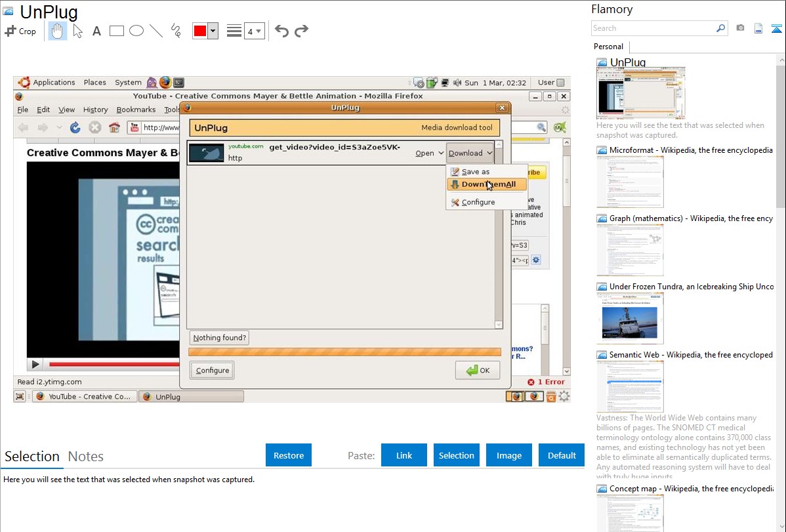Click the Firefox stop loading button
This screenshot has height=532, width=786.
point(94,127)
